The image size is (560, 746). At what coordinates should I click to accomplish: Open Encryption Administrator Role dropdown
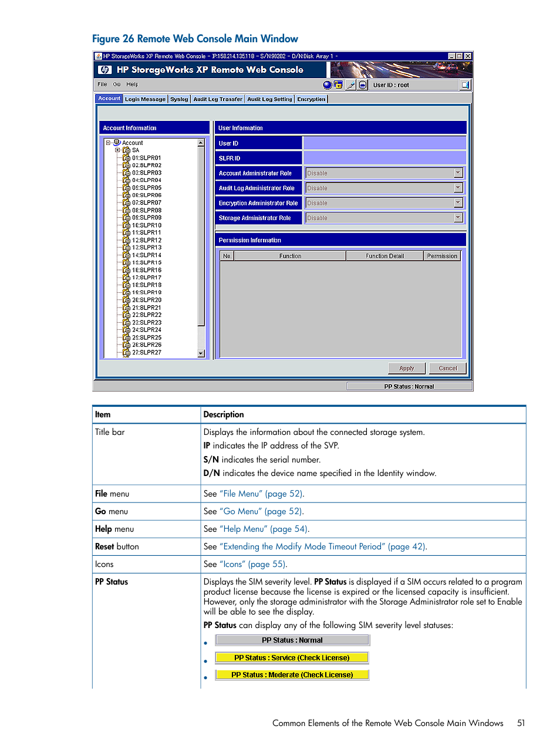(x=458, y=203)
